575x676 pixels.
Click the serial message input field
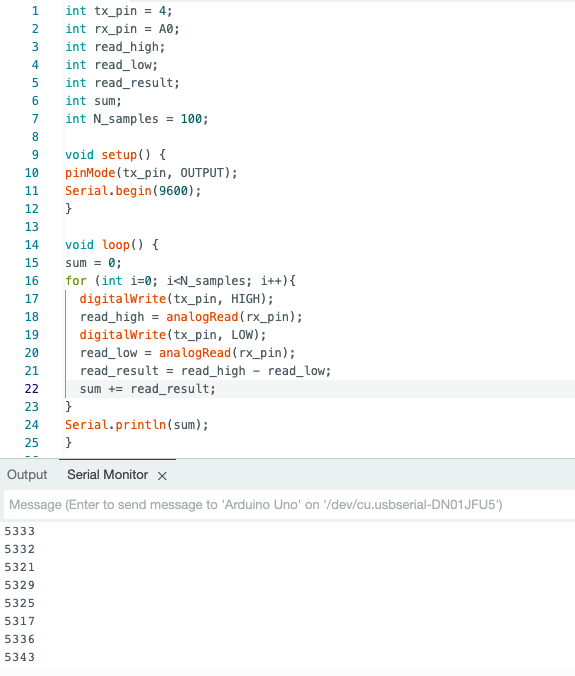click(289, 504)
